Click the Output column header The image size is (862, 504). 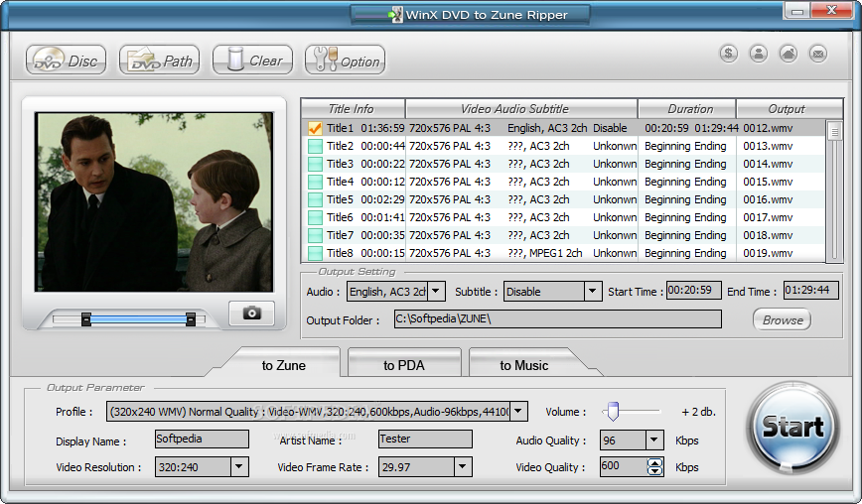coord(790,109)
